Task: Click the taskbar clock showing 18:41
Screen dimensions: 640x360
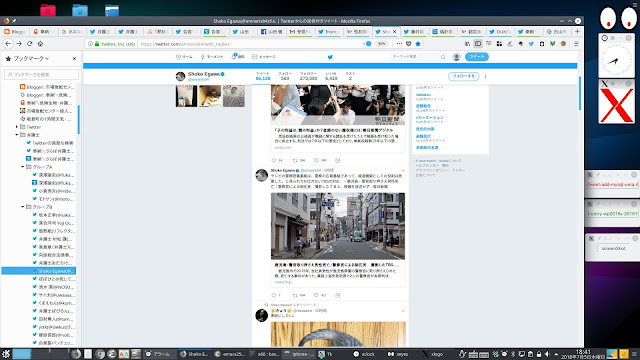Action: coord(583,354)
